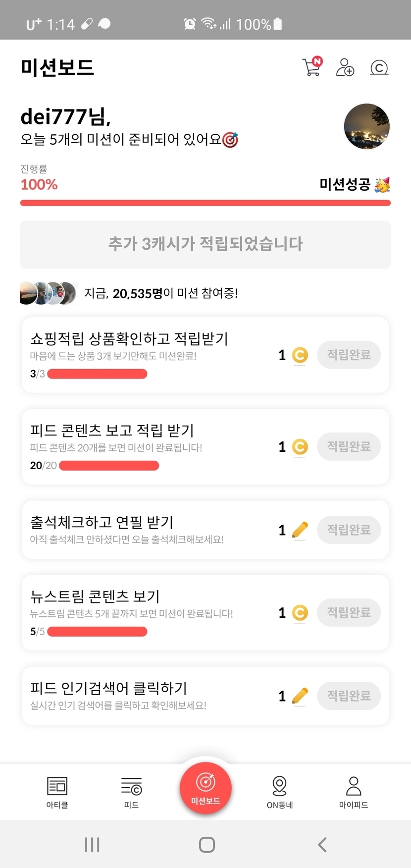Open the shopping cart icon
Screen dimensions: 411x868
(x=312, y=67)
